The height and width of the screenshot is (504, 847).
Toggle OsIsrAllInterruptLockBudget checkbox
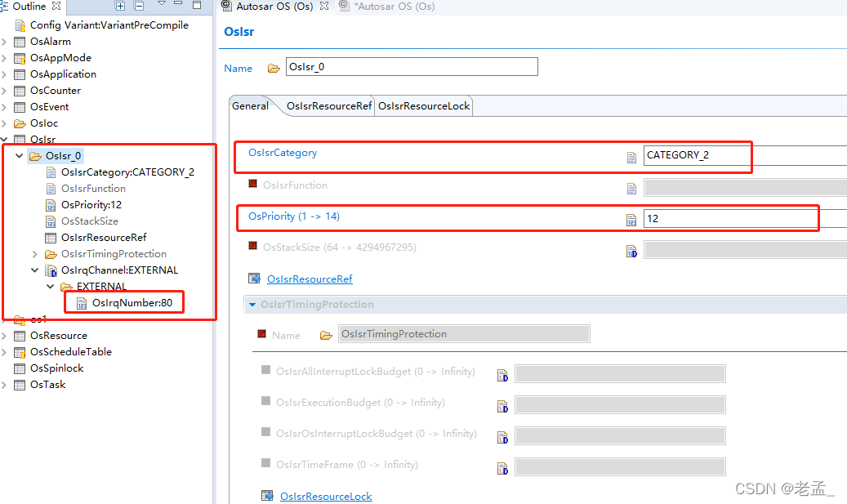pyautogui.click(x=265, y=370)
